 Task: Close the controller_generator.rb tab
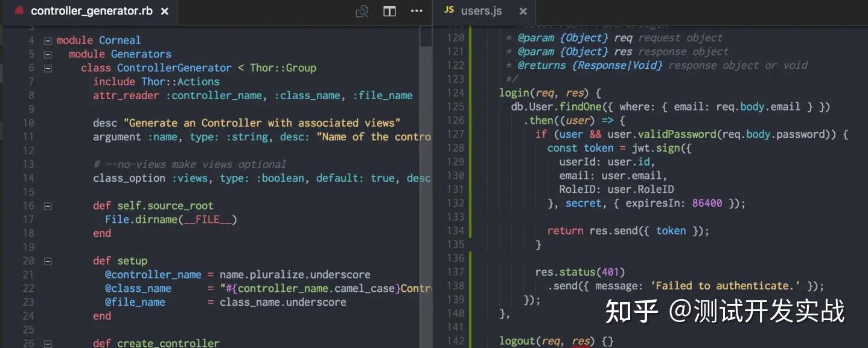coord(164,10)
